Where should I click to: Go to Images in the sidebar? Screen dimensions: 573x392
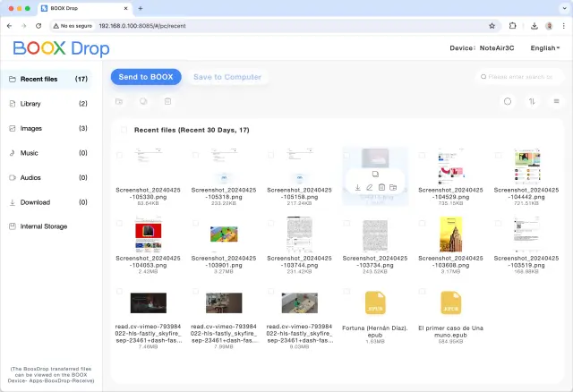click(x=30, y=128)
